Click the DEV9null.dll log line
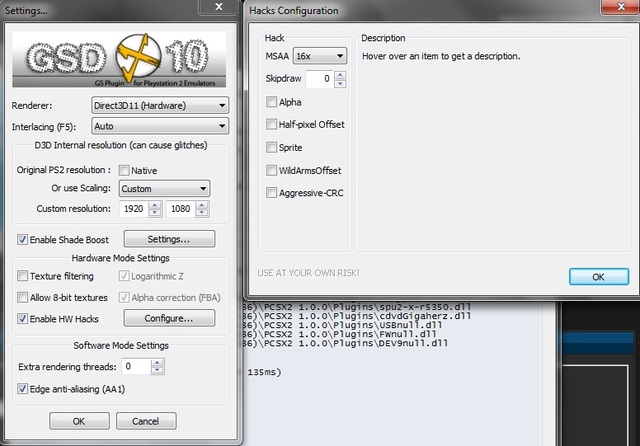 (x=345, y=343)
